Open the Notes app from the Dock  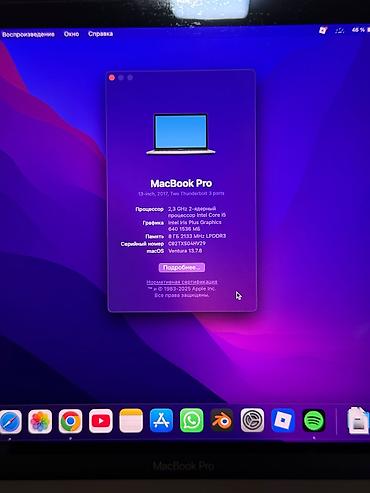131,421
